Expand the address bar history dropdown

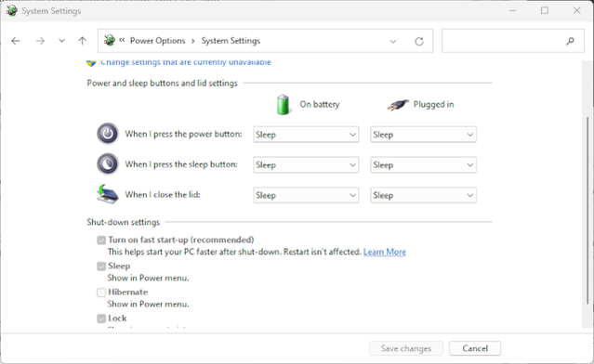[393, 41]
